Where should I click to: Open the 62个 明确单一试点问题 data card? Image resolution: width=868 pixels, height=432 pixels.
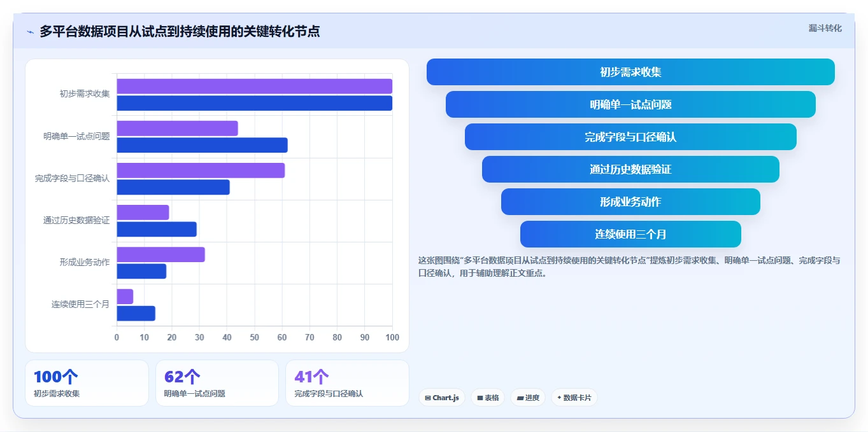pos(217,383)
